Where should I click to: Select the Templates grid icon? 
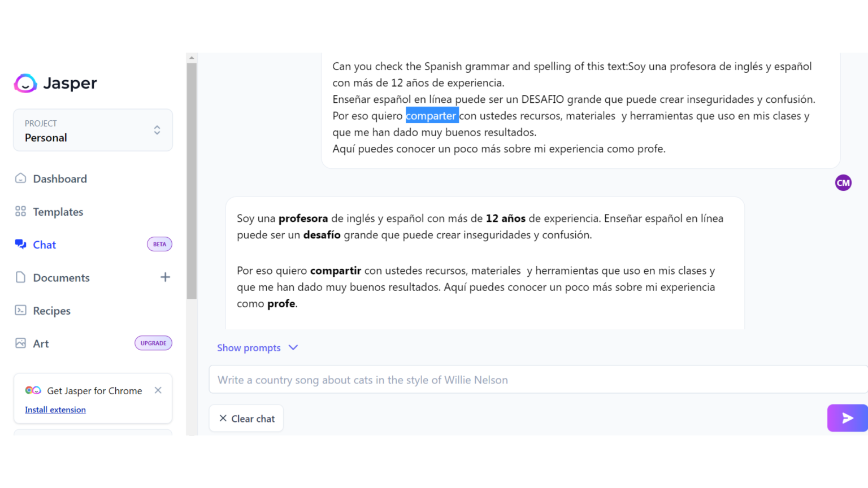(21, 211)
